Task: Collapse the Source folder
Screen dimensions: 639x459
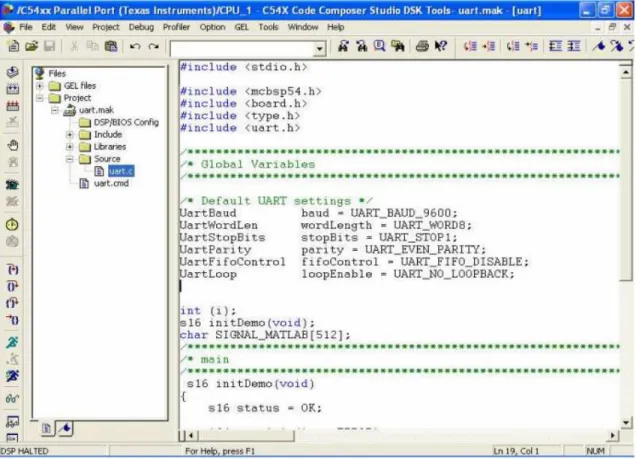Action: [x=70, y=159]
